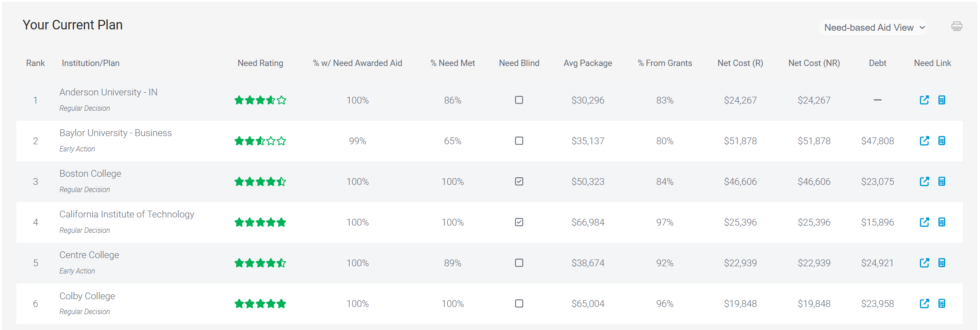The height and width of the screenshot is (330, 980).
Task: Uncheck Need Blind for California Institute of Technology
Action: (x=519, y=222)
